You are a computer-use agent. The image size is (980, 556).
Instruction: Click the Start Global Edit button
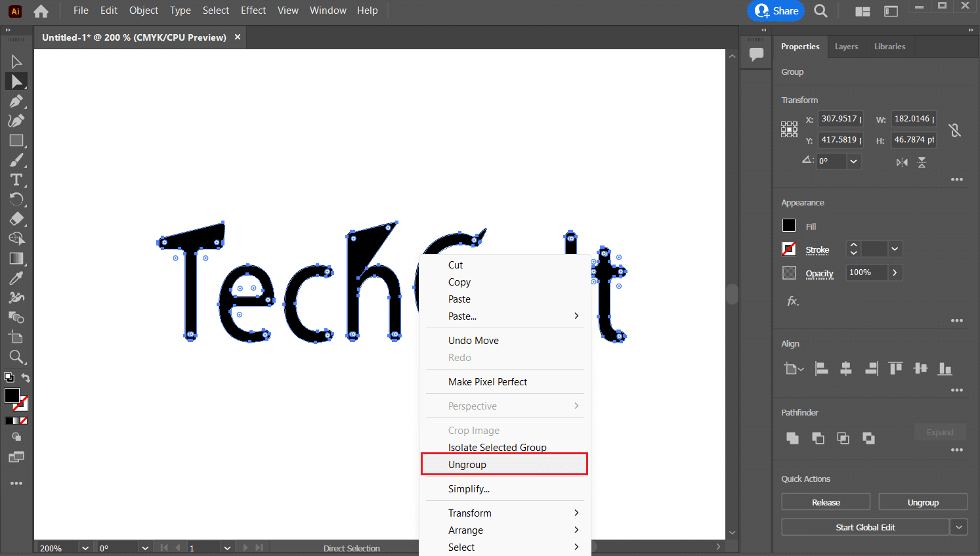[x=865, y=526]
